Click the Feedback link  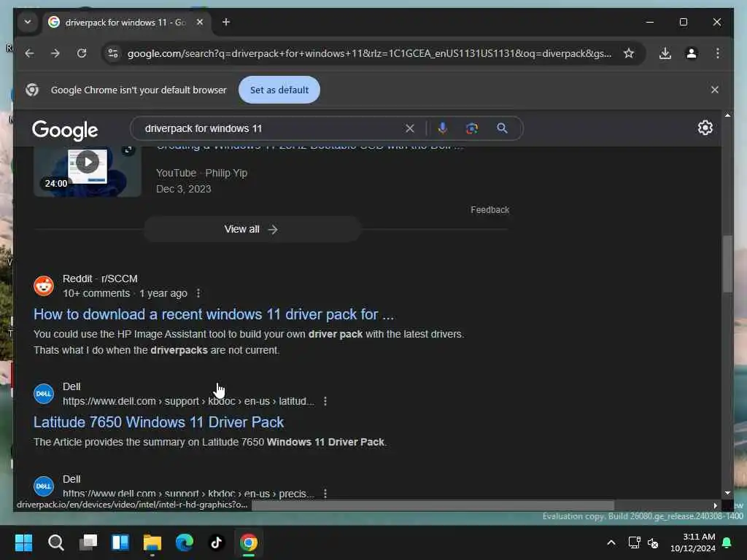tap(489, 209)
